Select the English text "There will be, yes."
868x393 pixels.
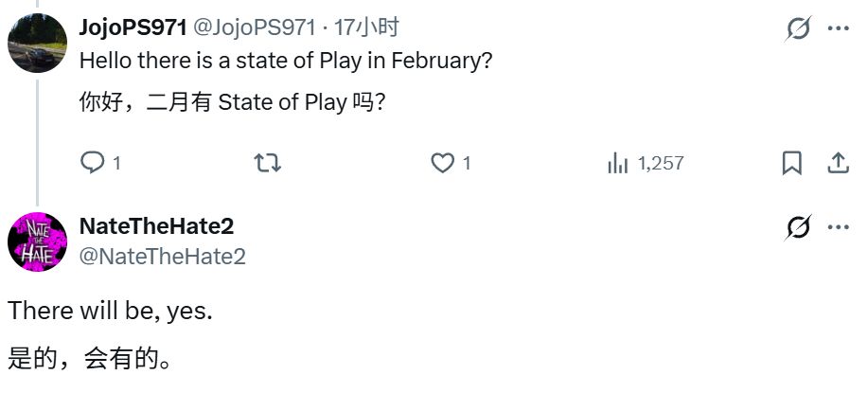(110, 311)
